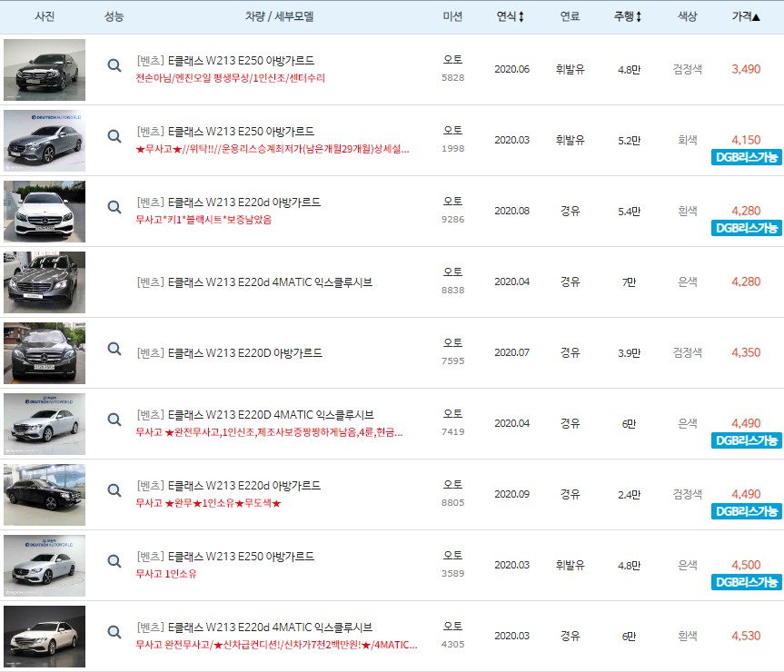Click description 무사고 ★완무★1인소유★무도색★
Screen dimensions: 784x672
pyautogui.click(x=209, y=503)
